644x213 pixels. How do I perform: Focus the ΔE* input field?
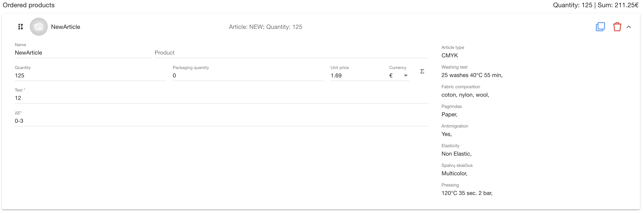221,121
